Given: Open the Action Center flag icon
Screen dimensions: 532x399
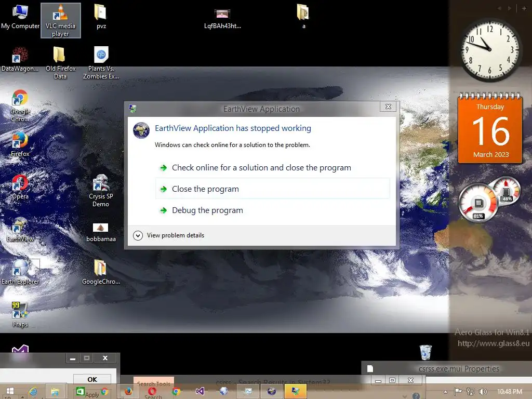Looking at the screenshot, I should 458,392.
